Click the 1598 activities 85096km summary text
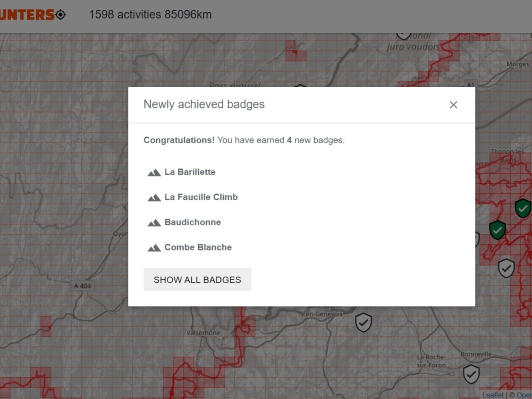Viewport: 532px width, 399px height. pyautogui.click(x=150, y=14)
